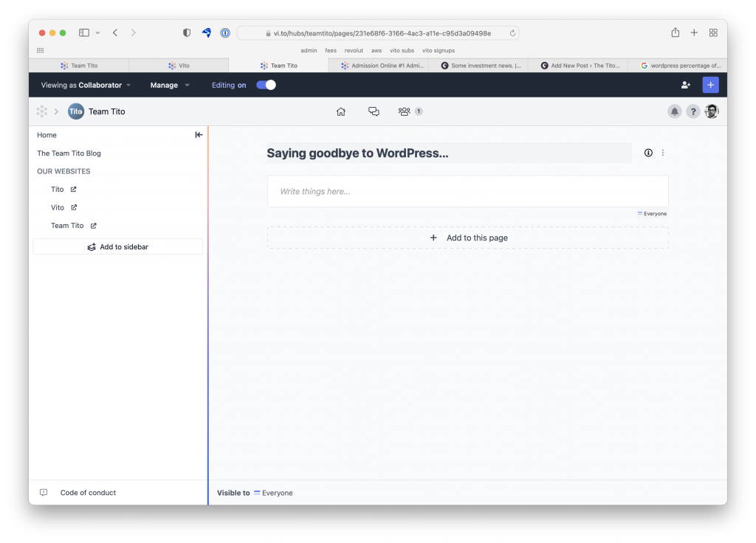Go to hub home icon
756x543 pixels.
[x=341, y=112]
